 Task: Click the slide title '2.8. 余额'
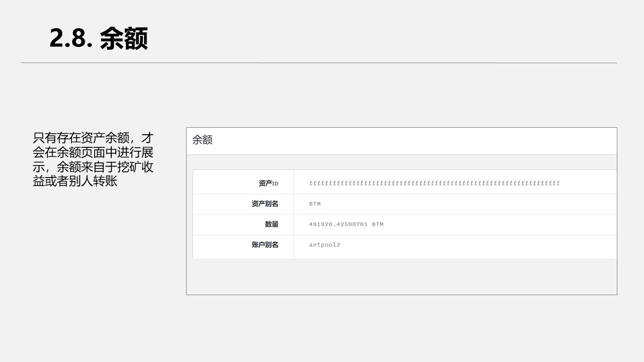click(x=99, y=39)
